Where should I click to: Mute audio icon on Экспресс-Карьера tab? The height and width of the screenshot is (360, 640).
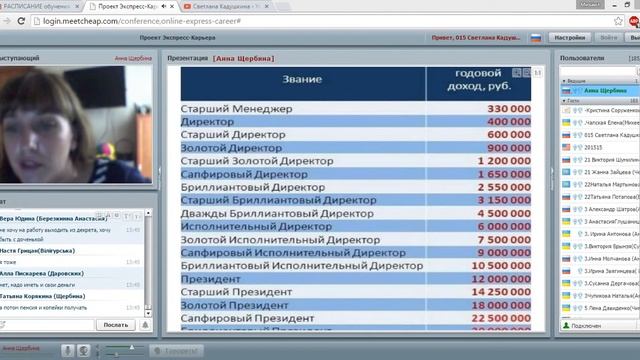coord(164,7)
